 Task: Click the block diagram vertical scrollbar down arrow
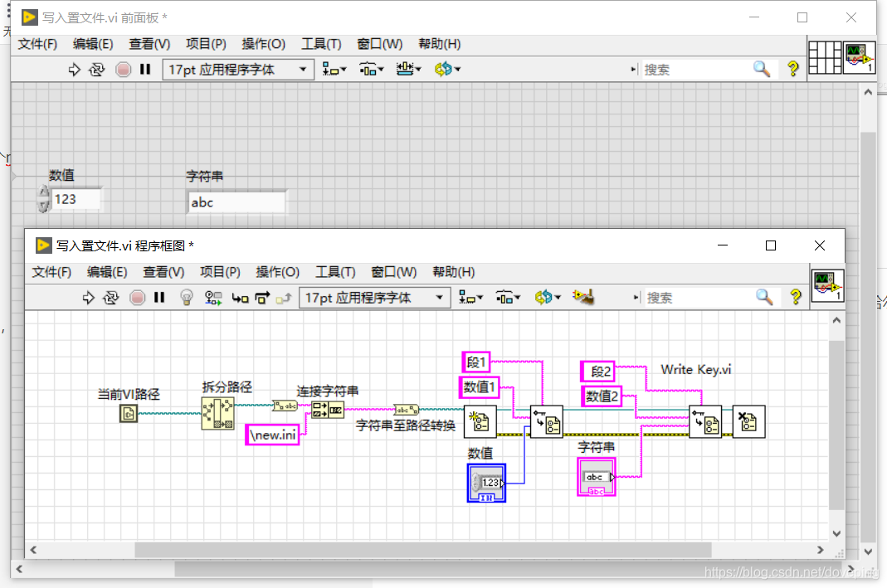[836, 533]
